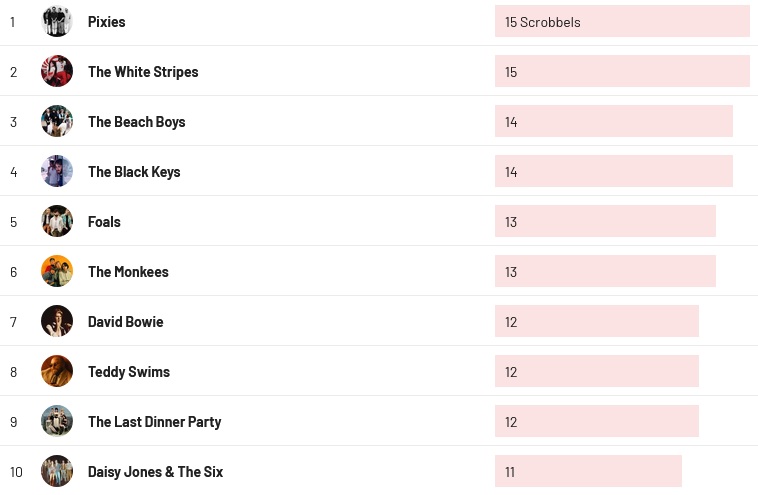Select The Monkees 13 scrobble bar
The width and height of the screenshot is (758, 495).
coord(605,272)
